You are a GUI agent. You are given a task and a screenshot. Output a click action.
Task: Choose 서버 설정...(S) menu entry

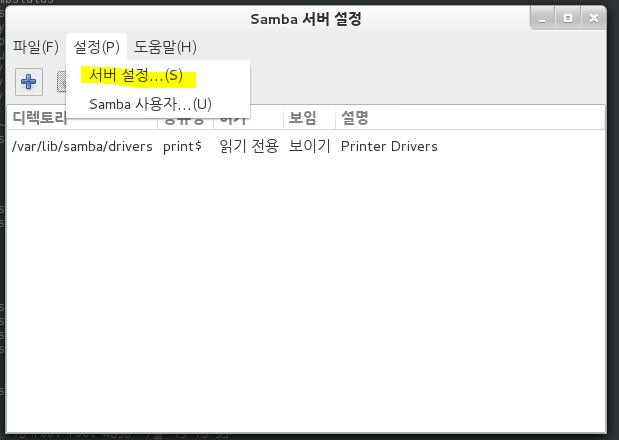(x=158, y=75)
